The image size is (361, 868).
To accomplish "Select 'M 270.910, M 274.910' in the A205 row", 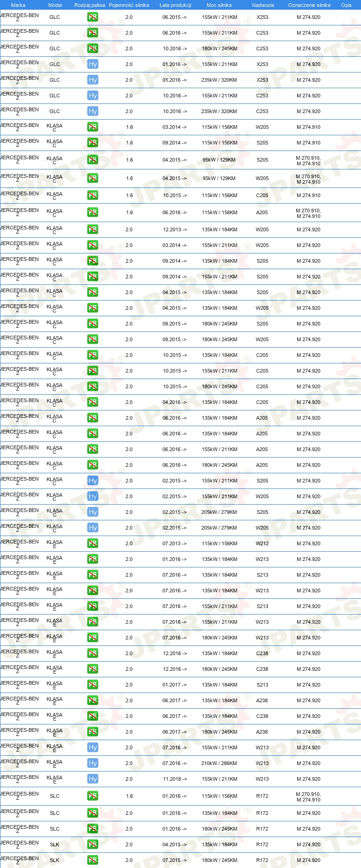I will pyautogui.click(x=308, y=213).
